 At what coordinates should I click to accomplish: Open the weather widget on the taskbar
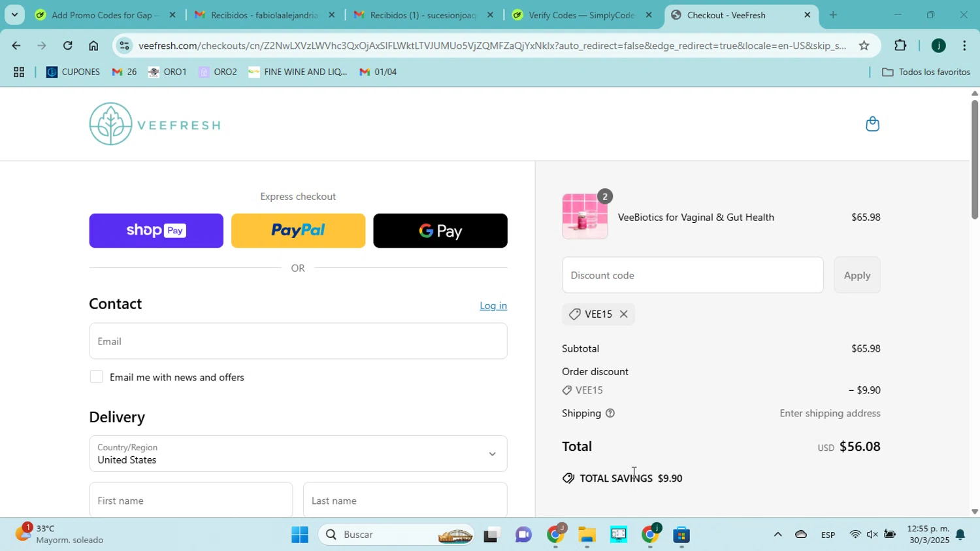[x=60, y=534]
